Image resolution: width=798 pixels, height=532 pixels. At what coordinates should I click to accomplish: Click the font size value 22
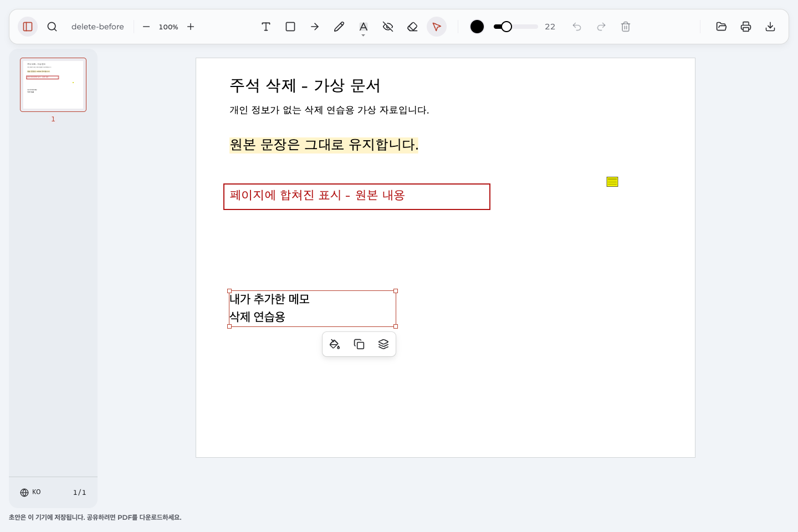pos(550,27)
